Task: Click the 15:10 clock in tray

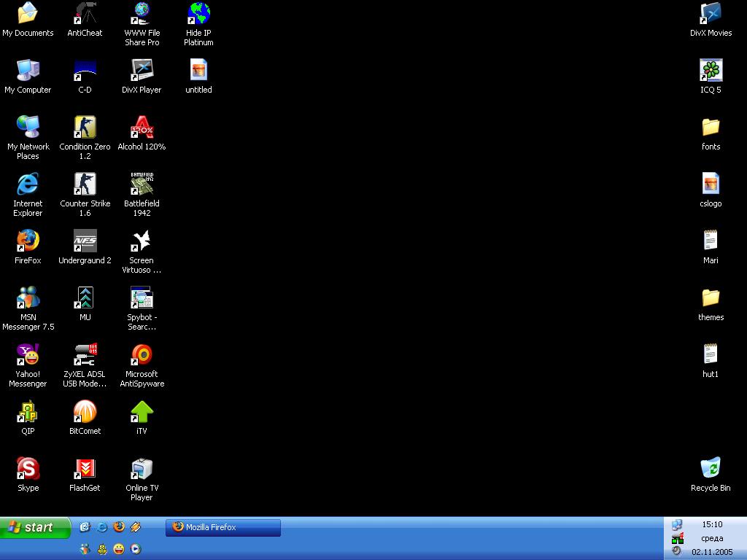Action: tap(712, 524)
